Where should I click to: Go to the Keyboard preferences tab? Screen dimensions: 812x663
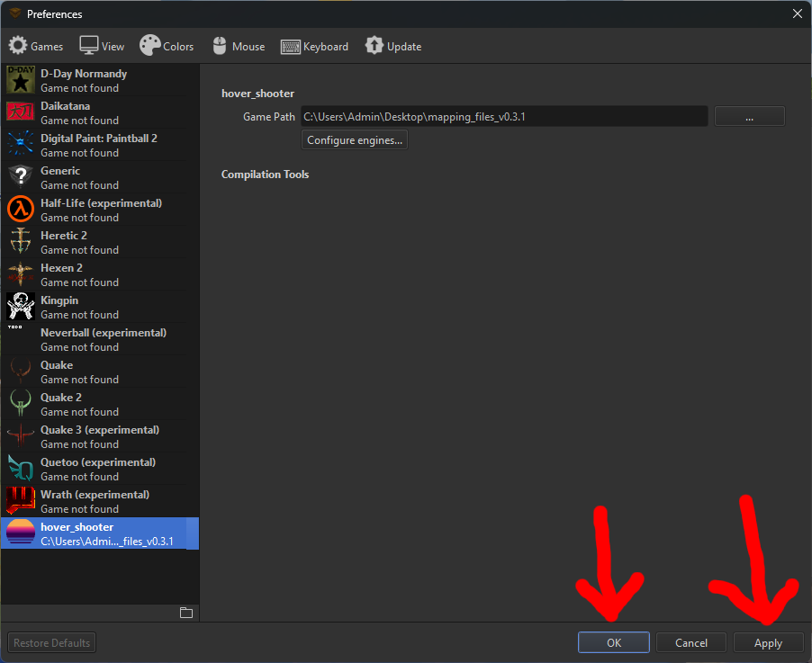(314, 46)
